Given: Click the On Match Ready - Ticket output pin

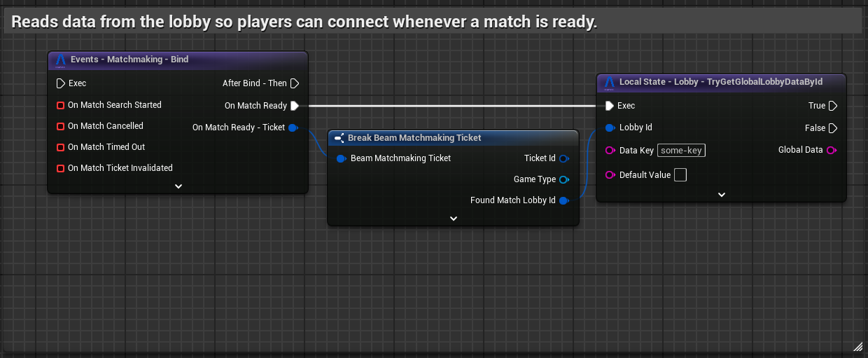Looking at the screenshot, I should (x=293, y=128).
